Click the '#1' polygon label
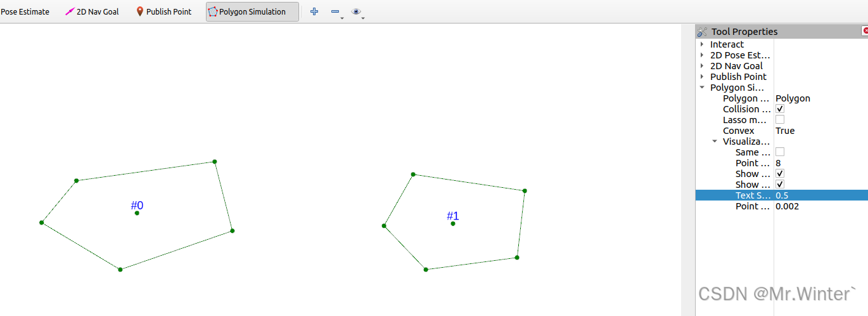This screenshot has height=316, width=868. click(x=453, y=216)
